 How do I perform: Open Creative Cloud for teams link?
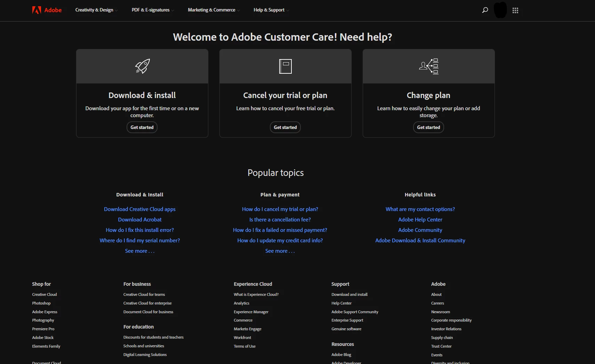[144, 294]
